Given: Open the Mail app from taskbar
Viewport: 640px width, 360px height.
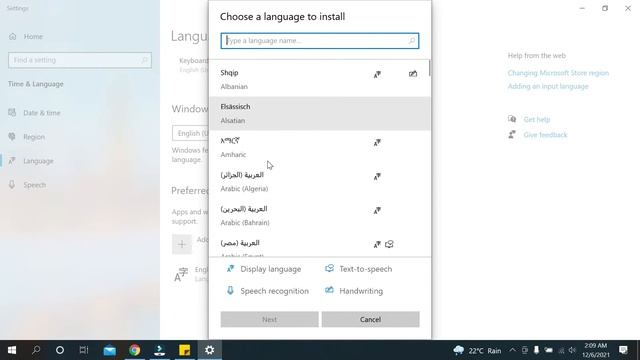Looking at the screenshot, I should coord(109,350).
